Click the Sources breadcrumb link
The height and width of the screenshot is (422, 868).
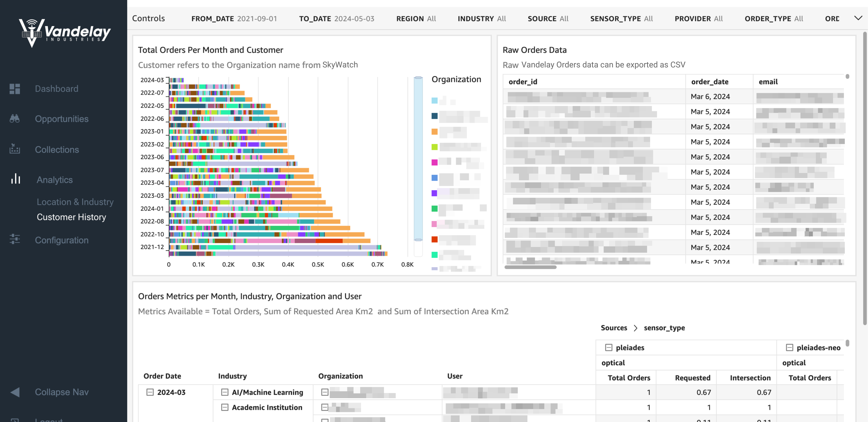tap(614, 328)
